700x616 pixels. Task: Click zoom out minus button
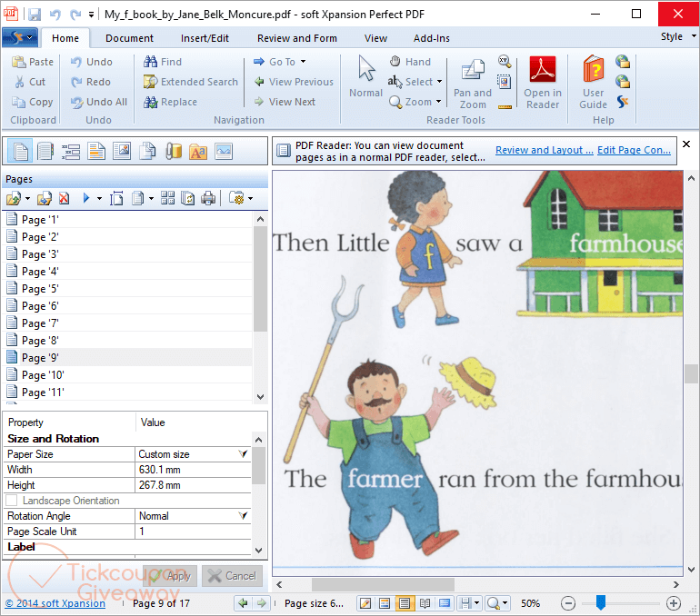point(568,603)
